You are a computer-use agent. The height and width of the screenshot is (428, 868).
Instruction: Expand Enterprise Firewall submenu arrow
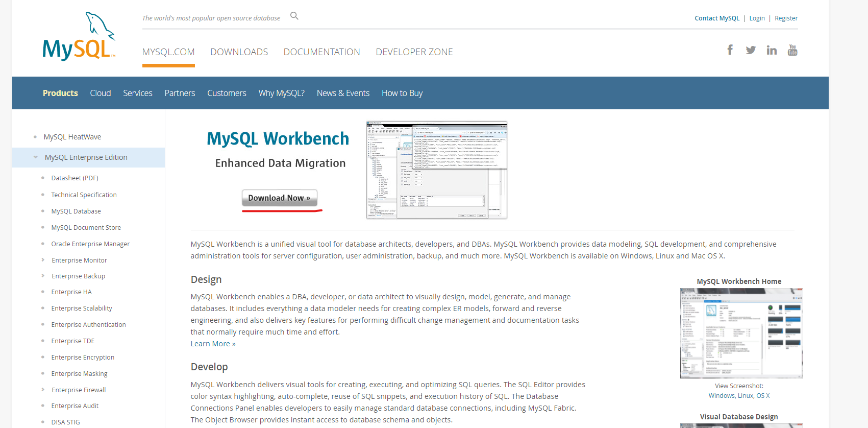[43, 390]
